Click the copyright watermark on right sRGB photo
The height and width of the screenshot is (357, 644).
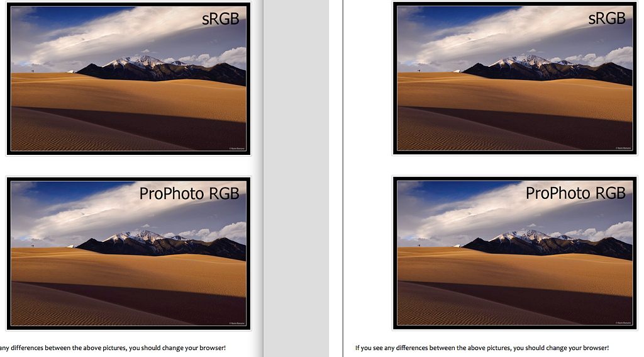point(623,148)
